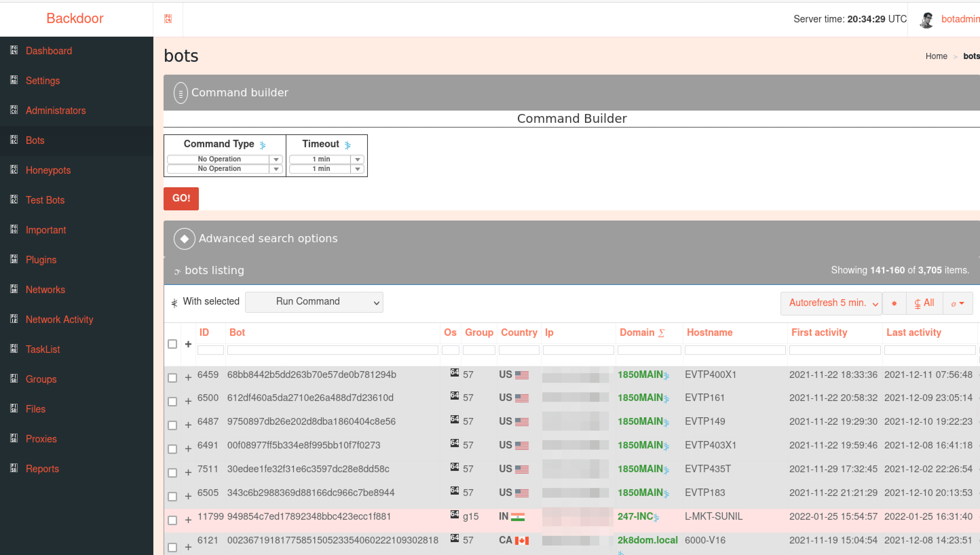The height and width of the screenshot is (555, 980).
Task: Click the Dashboard sidebar icon
Action: (x=14, y=50)
